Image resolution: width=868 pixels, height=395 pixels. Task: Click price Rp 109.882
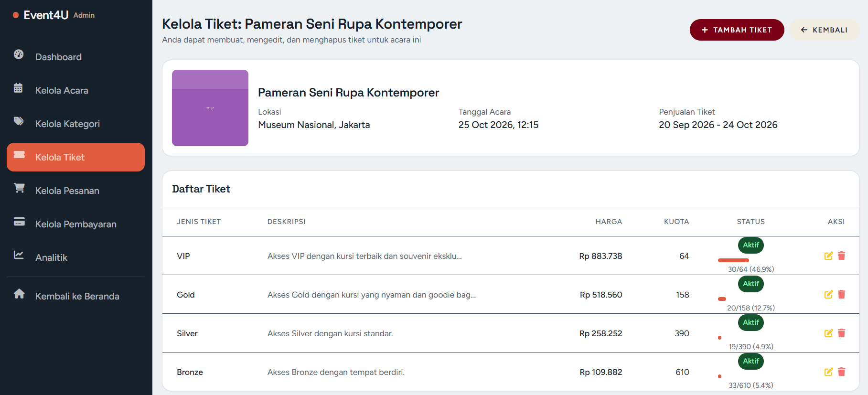click(x=600, y=372)
